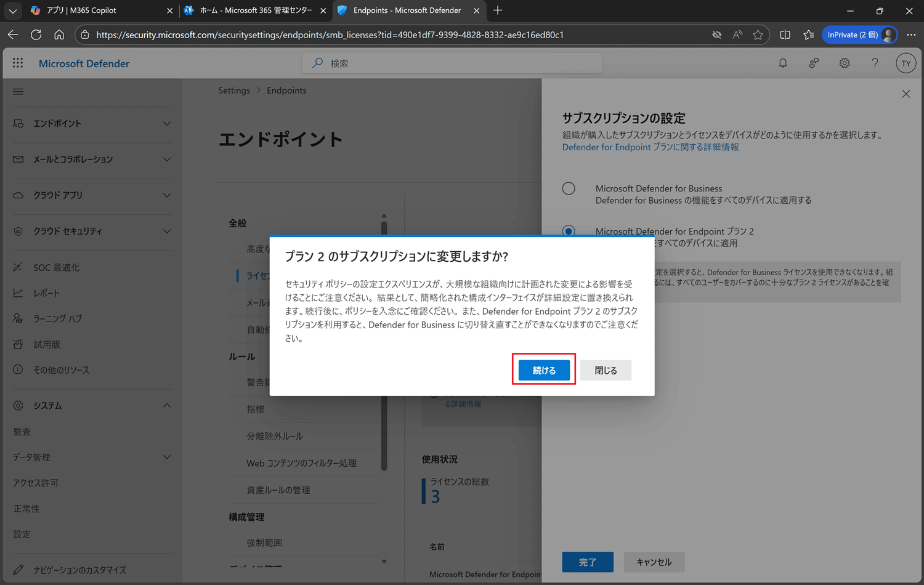This screenshot has width=924, height=585.
Task: Open 設定 under システム
Action: point(22,535)
